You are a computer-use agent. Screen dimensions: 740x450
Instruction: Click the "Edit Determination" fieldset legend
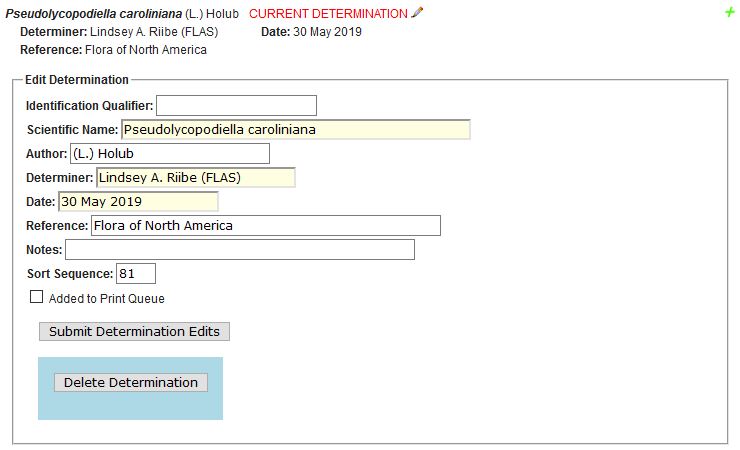click(x=77, y=80)
